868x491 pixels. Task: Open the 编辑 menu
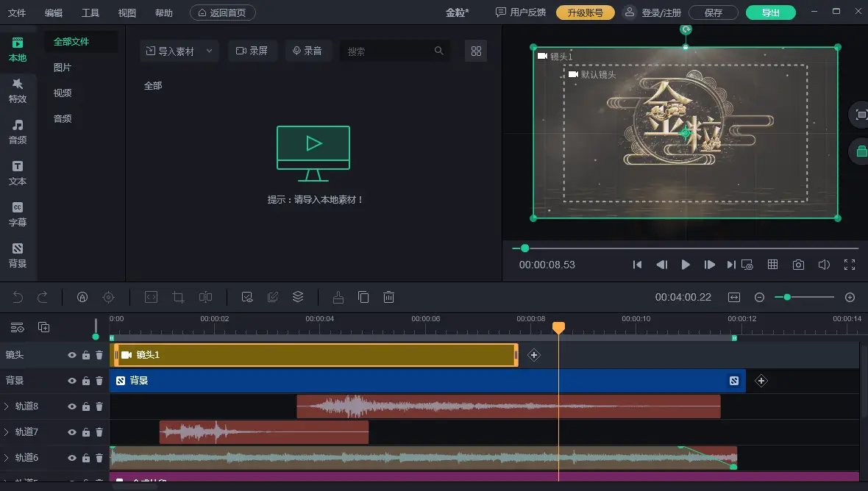(x=54, y=12)
